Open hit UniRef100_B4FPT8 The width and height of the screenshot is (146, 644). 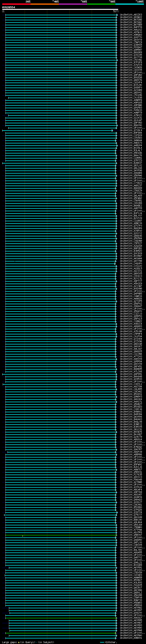click(x=131, y=27)
